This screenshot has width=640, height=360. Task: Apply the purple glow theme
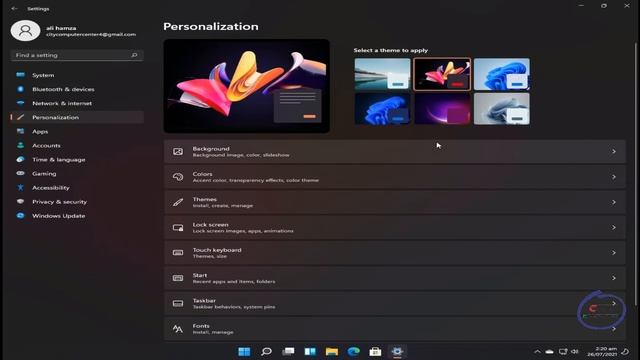point(442,109)
